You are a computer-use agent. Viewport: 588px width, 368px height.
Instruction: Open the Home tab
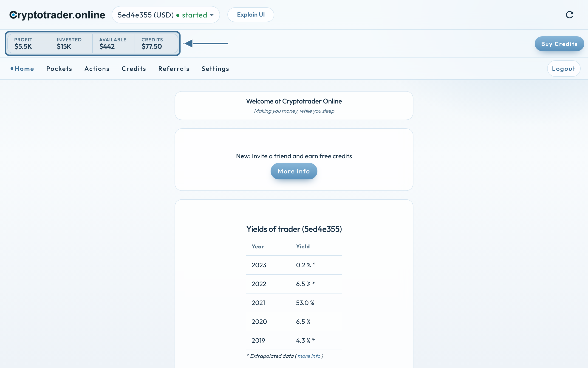[22, 69]
